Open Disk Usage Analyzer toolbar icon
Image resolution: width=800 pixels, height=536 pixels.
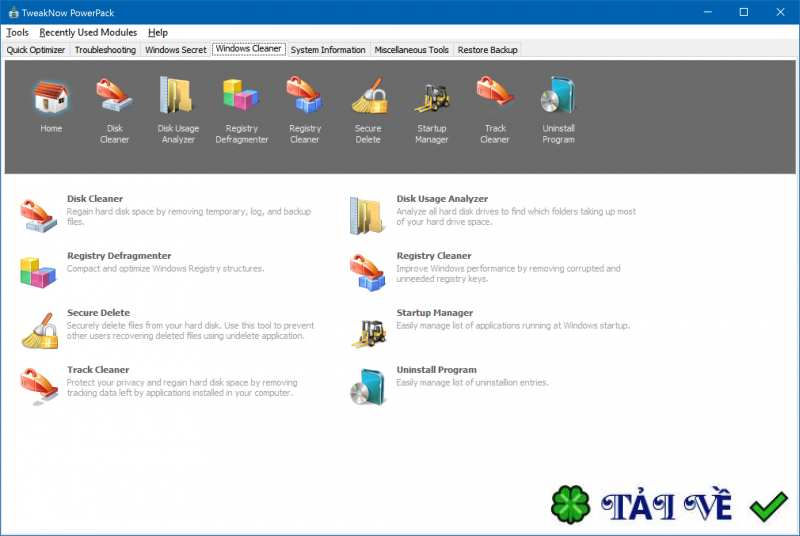(x=178, y=95)
